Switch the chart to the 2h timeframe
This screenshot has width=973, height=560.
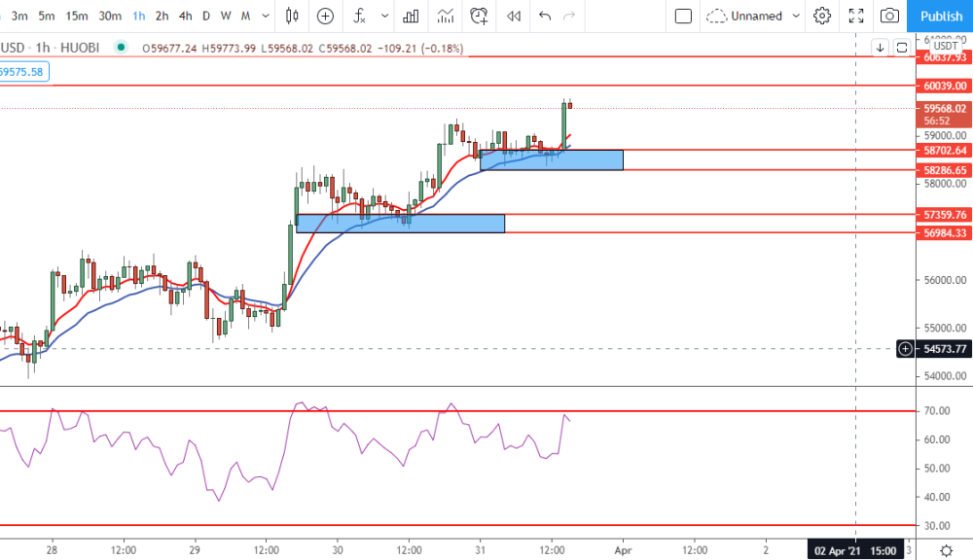[162, 17]
